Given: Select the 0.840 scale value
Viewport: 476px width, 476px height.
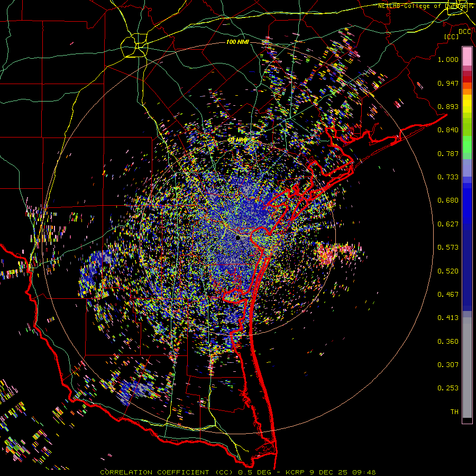Looking at the screenshot, I should [448, 130].
